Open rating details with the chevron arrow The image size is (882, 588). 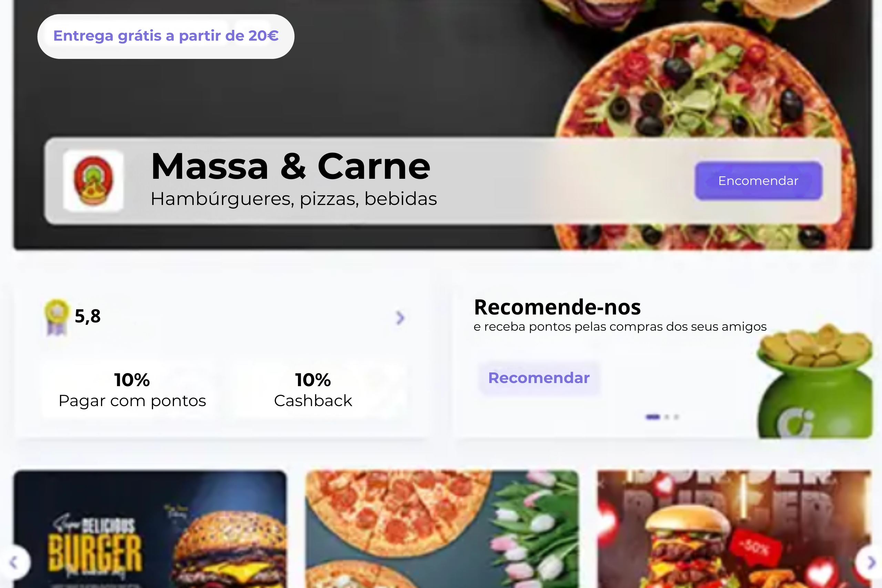pos(400,318)
